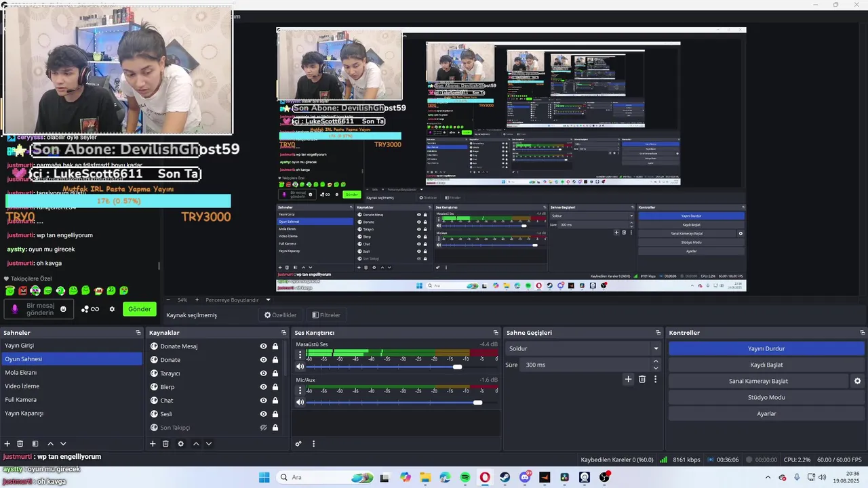Open the audio mixer three-dot menu at the bottom

click(x=313, y=444)
